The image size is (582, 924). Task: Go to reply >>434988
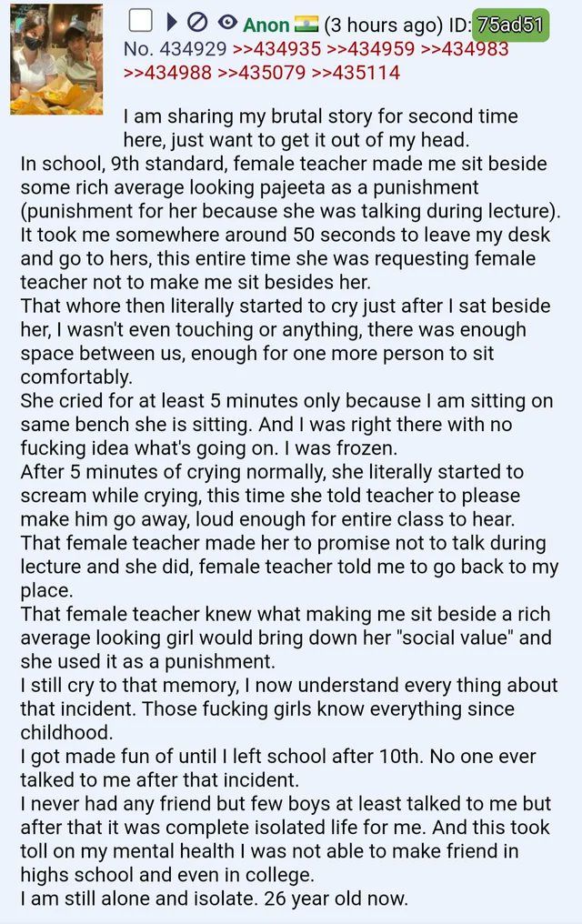[168, 72]
